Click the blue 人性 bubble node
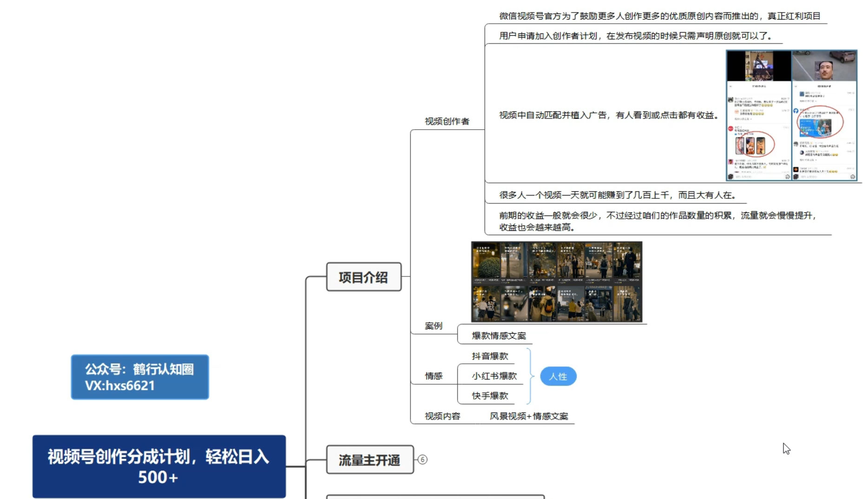Image resolution: width=868 pixels, height=499 pixels. click(558, 376)
